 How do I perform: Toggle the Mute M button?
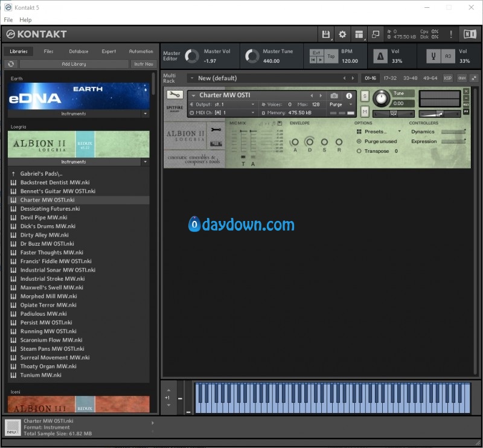(365, 111)
